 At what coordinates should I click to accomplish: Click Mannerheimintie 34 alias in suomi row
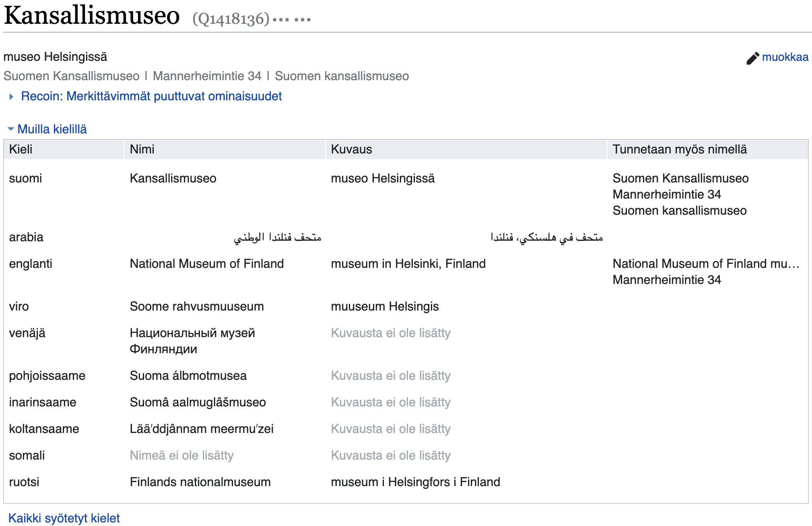[x=667, y=195]
